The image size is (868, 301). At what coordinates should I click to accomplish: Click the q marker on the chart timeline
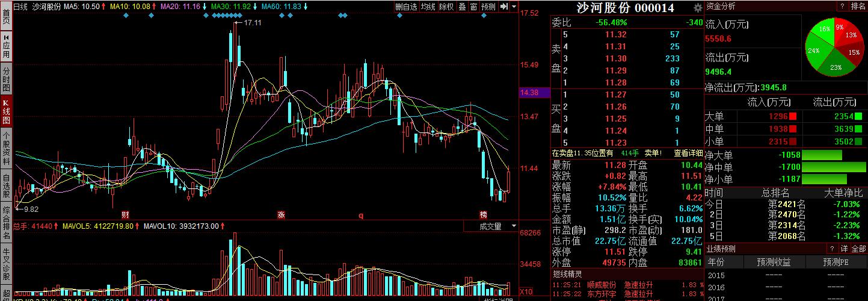pos(361,215)
